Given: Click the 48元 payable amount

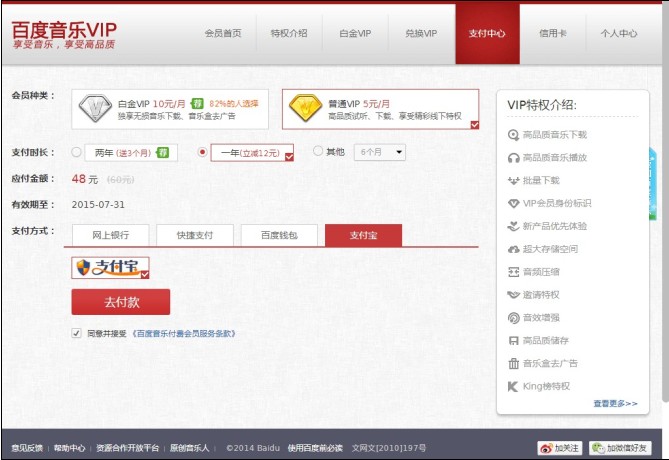Looking at the screenshot, I should [x=85, y=179].
